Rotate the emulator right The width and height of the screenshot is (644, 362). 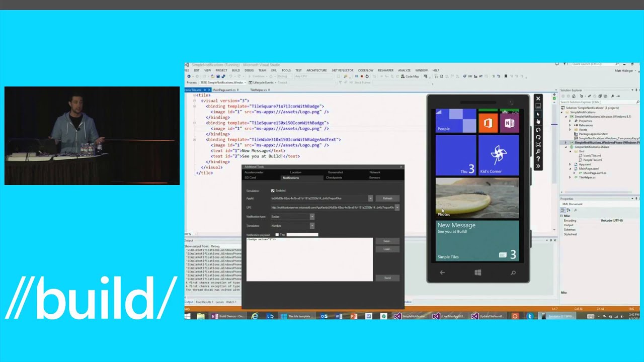(x=538, y=137)
